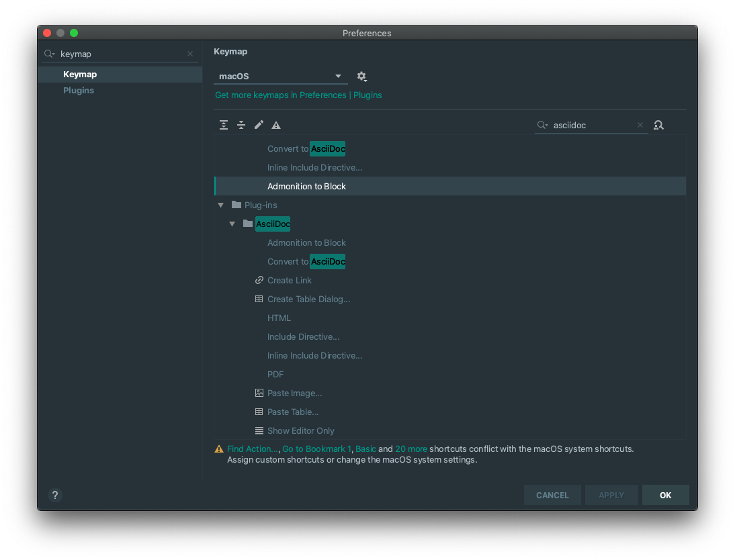Viewport: 735px width, 560px height.
Task: Click the Go to Bookmark 1 link
Action: coord(316,449)
